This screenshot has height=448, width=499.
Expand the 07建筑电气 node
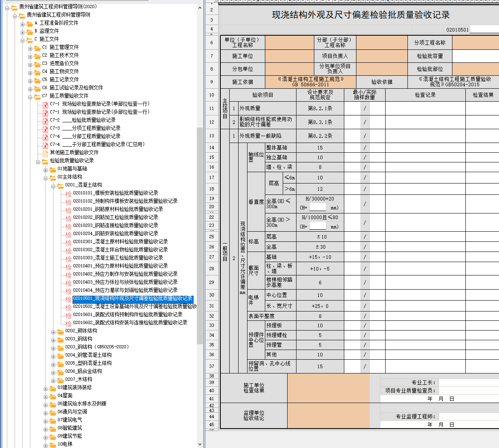pos(46,421)
